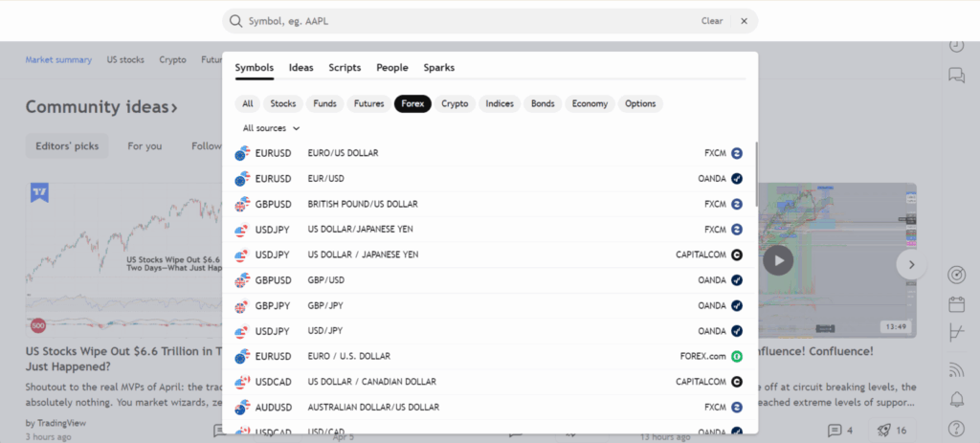
Task: Open the help question mark icon
Action: [x=955, y=428]
